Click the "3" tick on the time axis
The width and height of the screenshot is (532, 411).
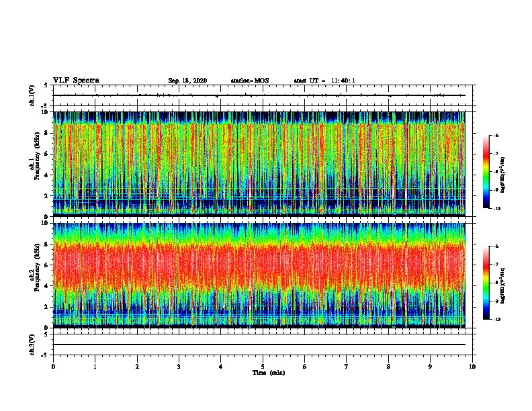[179, 367]
